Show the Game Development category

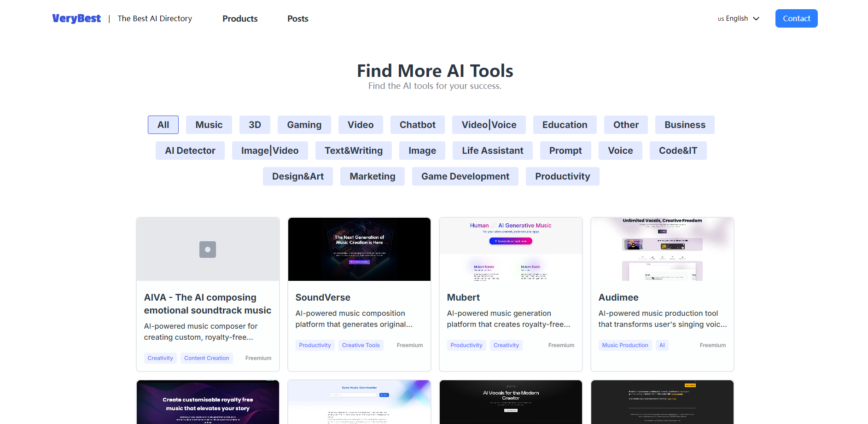point(465,176)
